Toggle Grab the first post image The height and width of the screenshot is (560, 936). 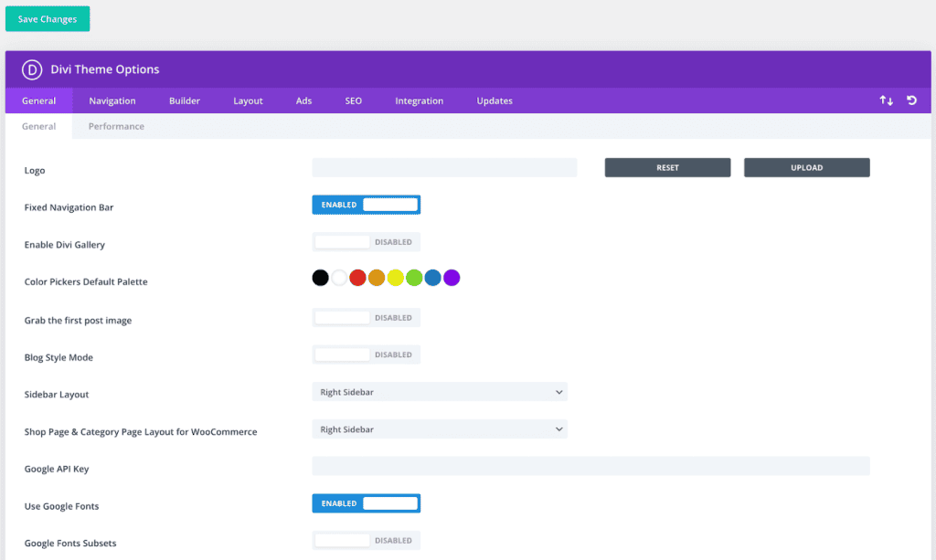(x=366, y=317)
